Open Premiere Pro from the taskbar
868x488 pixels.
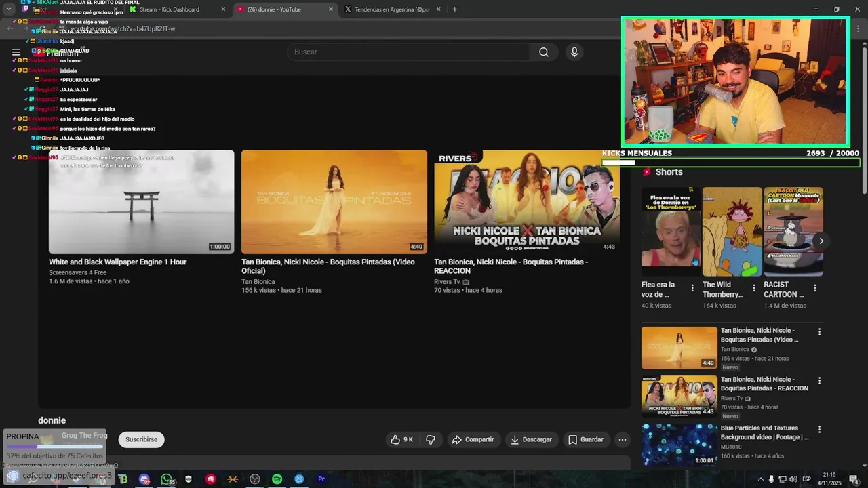pyautogui.click(x=321, y=479)
